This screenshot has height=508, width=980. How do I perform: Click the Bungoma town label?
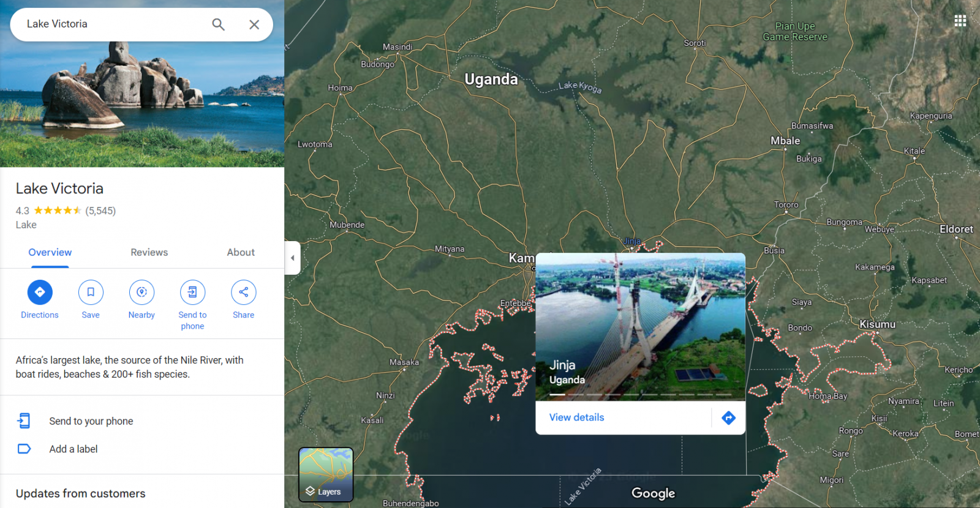(844, 222)
